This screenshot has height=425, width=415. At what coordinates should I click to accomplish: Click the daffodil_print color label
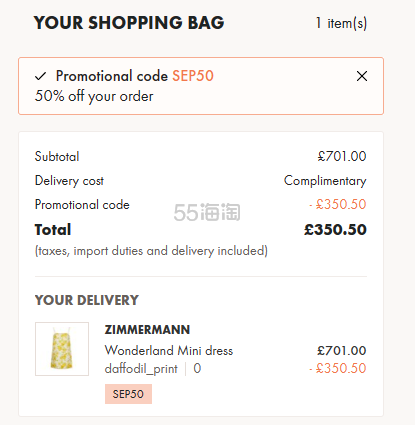[141, 369]
